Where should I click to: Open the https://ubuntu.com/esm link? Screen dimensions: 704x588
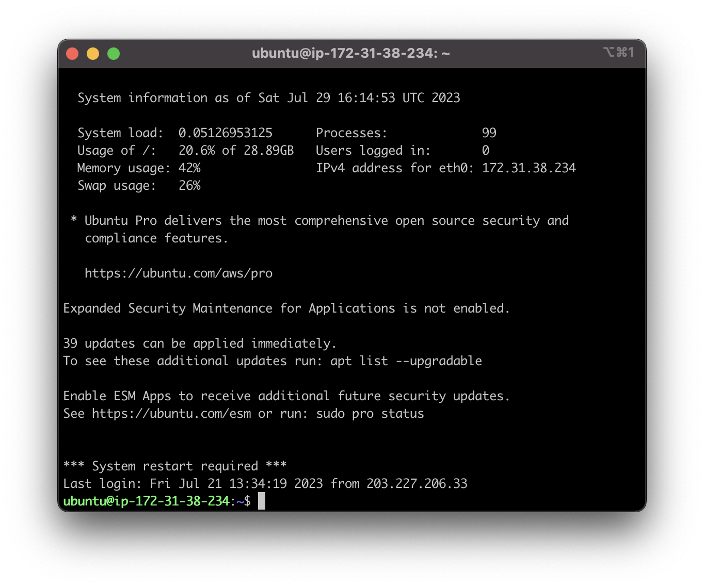click(172, 414)
